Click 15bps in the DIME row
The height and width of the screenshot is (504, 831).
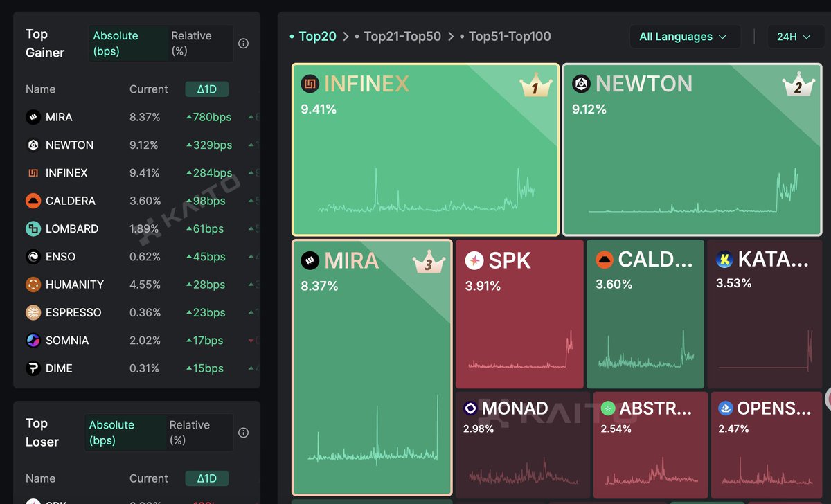tap(205, 368)
